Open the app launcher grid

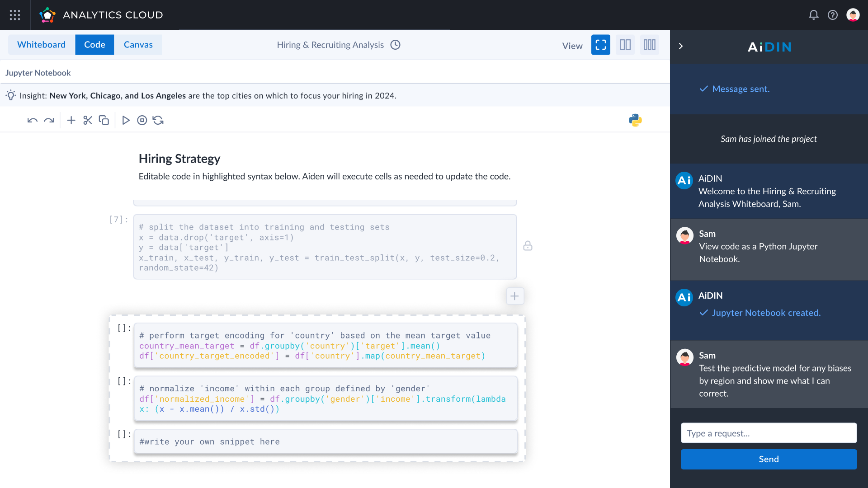[15, 15]
